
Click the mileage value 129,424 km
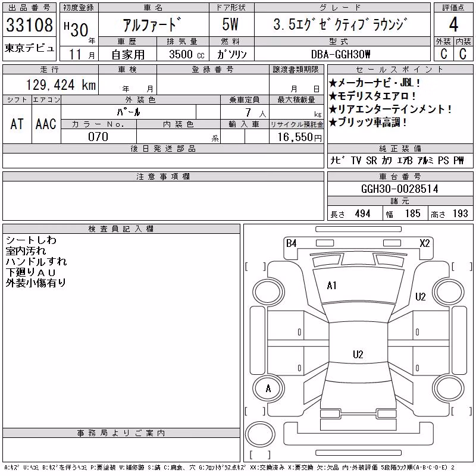coord(61,85)
